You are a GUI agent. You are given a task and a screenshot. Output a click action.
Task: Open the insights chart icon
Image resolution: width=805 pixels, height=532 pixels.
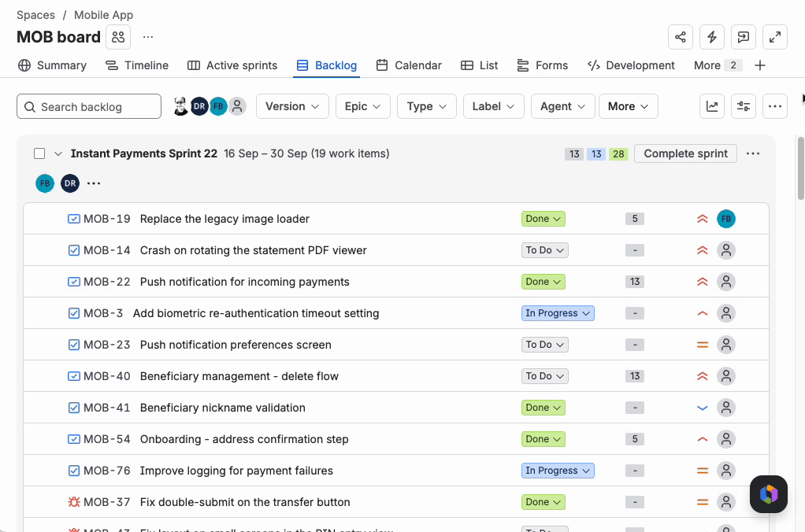tap(711, 106)
